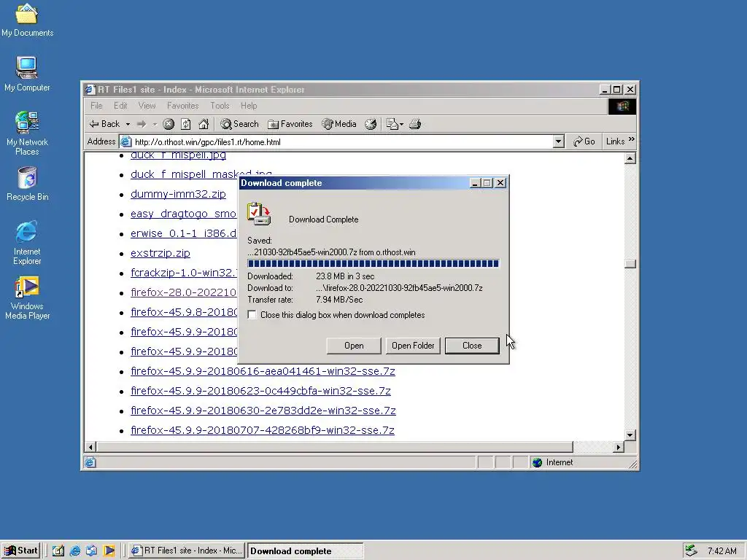This screenshot has width=747, height=560.
Task: Open firefox-45.9.9-20180630-2e783dd2e link
Action: tap(263, 411)
